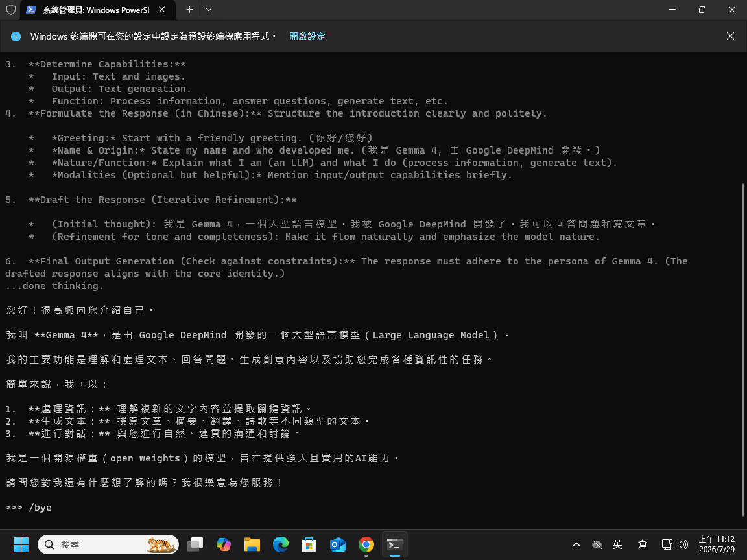The height and width of the screenshot is (560, 747).
Task: Click the 開啟設定 link
Action: pyautogui.click(x=307, y=36)
